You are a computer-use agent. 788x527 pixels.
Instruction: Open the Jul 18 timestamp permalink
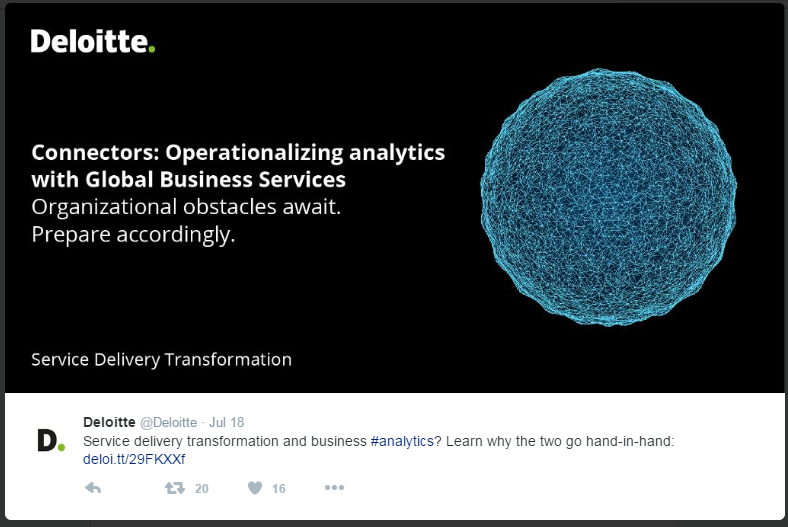coord(227,423)
